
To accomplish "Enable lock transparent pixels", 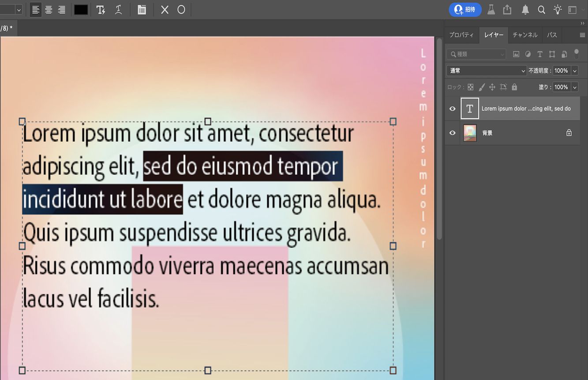I will click(471, 87).
